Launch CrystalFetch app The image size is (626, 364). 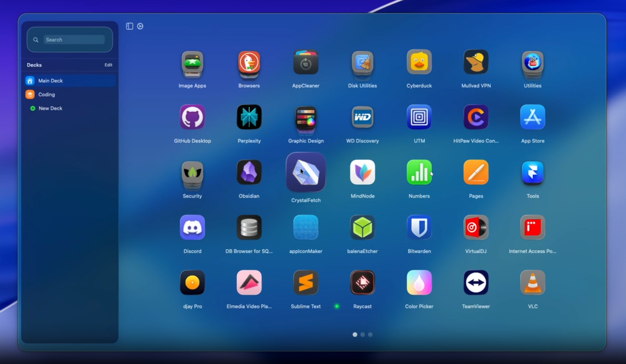(306, 172)
